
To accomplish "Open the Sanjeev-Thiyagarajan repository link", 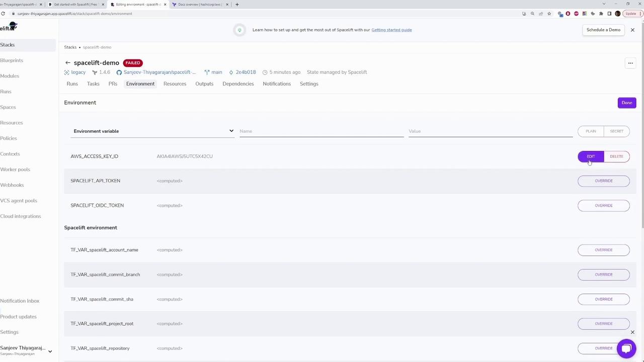I will click(x=159, y=72).
